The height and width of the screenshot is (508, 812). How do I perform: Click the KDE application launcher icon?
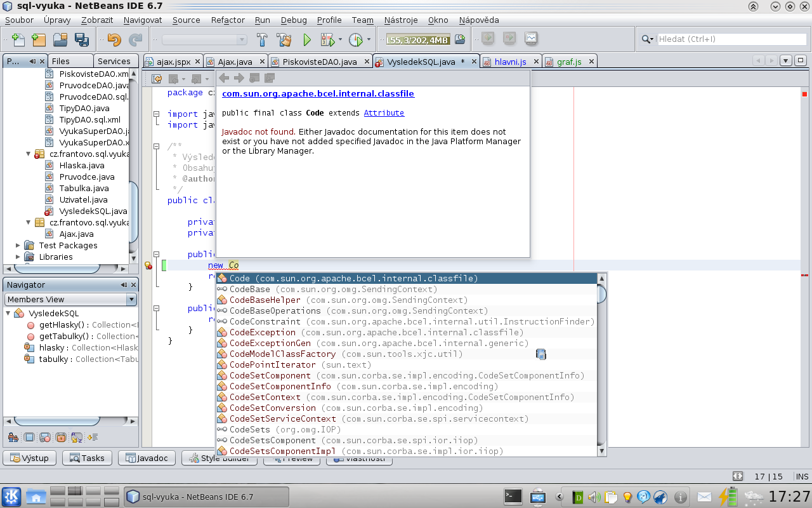[x=12, y=497]
